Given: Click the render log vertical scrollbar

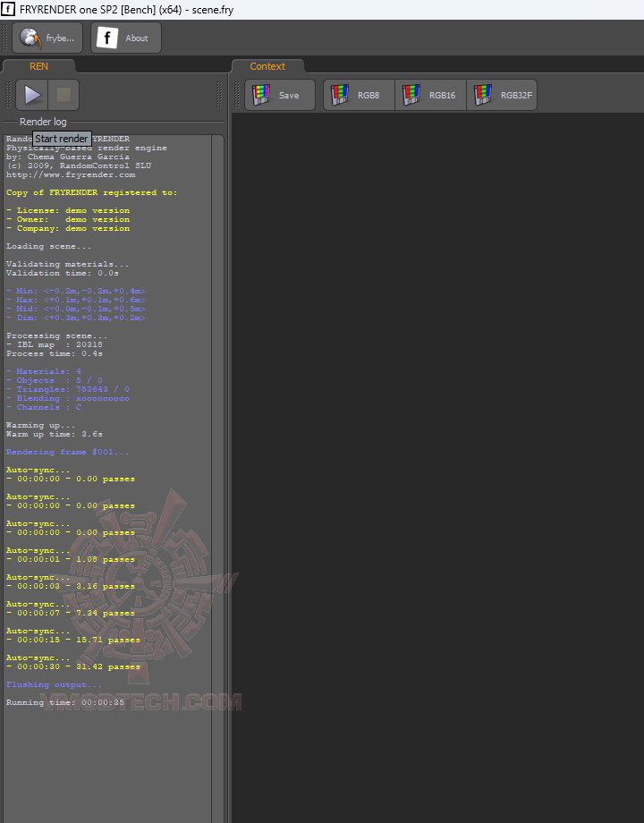Looking at the screenshot, I should [217, 478].
